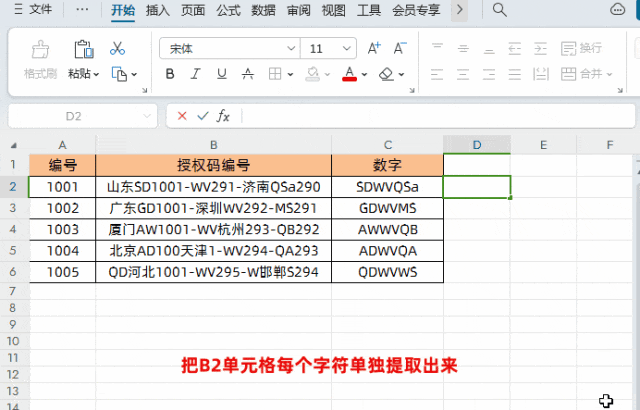Increase font size with A+ icon
The image size is (640, 410).
pyautogui.click(x=374, y=48)
